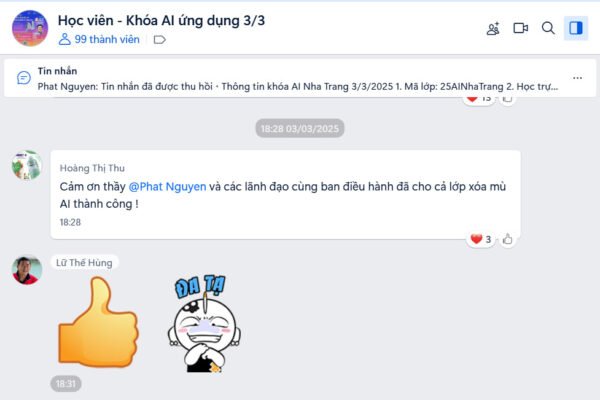Open Hoàng Thị Thu's avatar
600x400 pixels.
click(27, 165)
